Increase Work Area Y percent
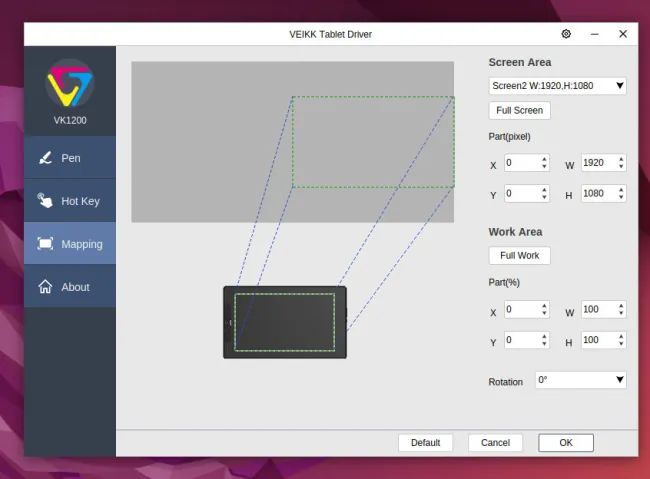650x479 pixels. tap(544, 336)
